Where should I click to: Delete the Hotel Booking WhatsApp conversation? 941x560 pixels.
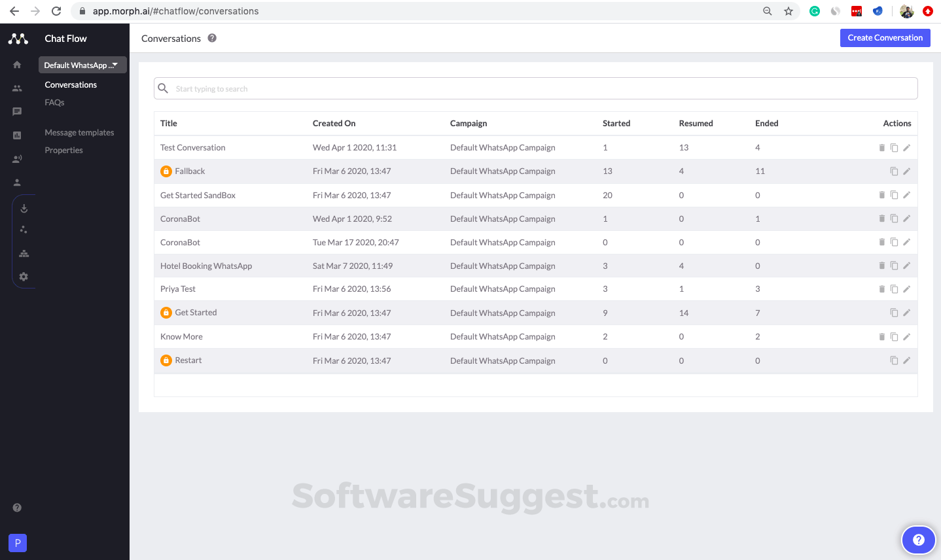(x=881, y=266)
